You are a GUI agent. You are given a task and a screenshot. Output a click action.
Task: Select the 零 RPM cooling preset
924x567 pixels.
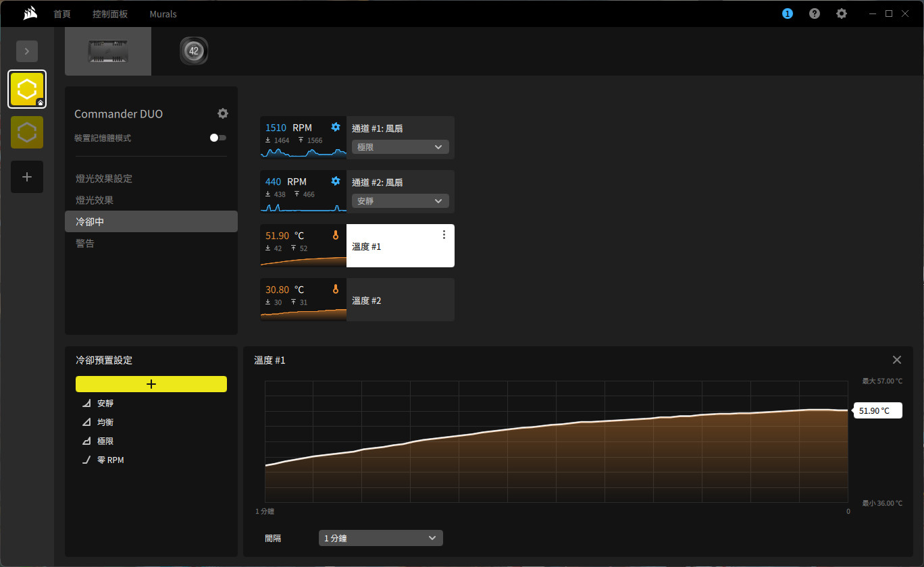(x=110, y=460)
